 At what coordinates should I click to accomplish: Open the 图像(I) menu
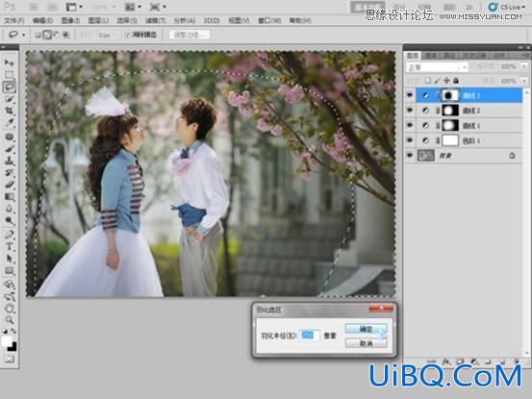pos(70,21)
